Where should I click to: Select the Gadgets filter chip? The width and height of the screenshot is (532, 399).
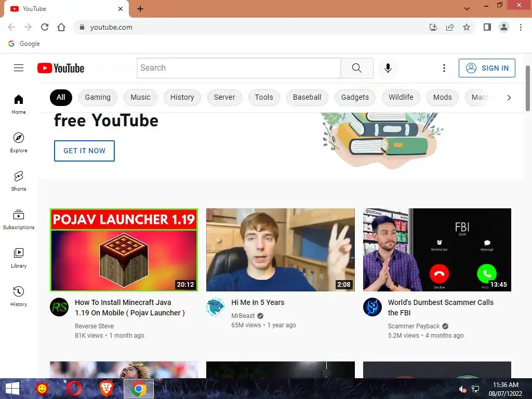355,97
